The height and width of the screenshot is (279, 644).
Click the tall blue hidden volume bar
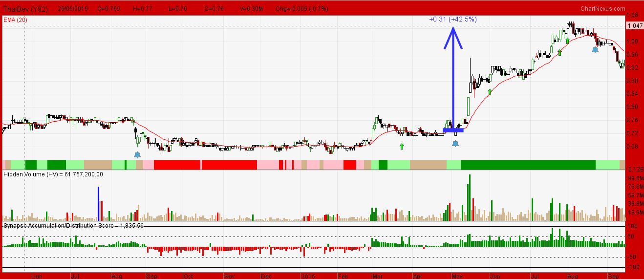click(x=98, y=204)
